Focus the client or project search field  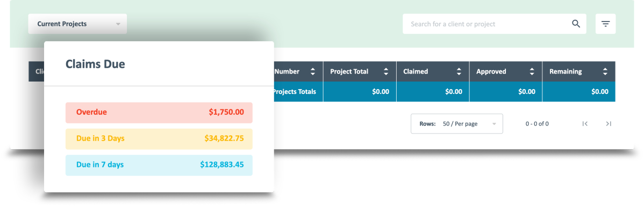coord(487,24)
